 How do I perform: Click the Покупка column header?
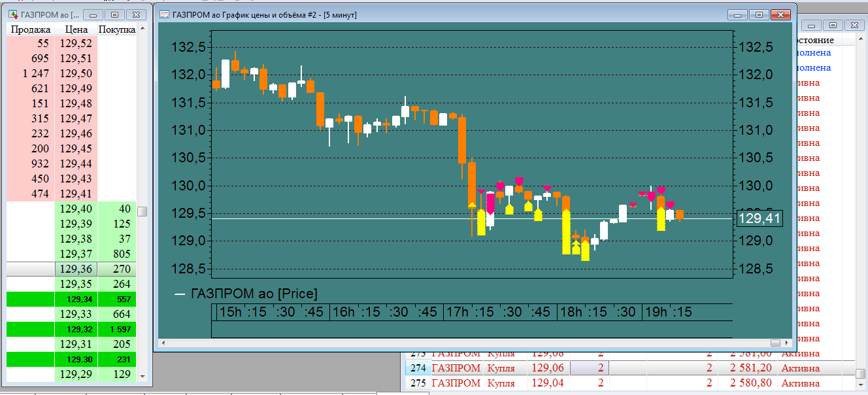[117, 29]
